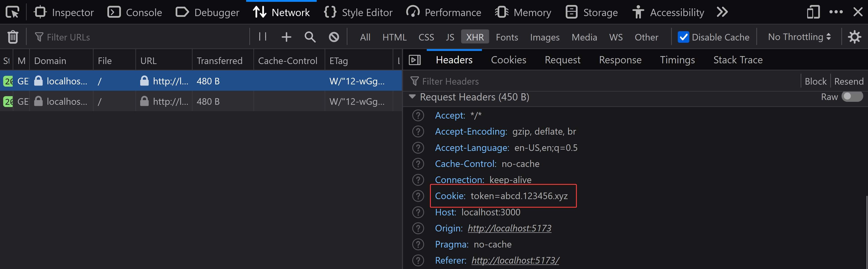Sort by the Cache-Control column header
Screen dimensions: 868x269
(289, 61)
